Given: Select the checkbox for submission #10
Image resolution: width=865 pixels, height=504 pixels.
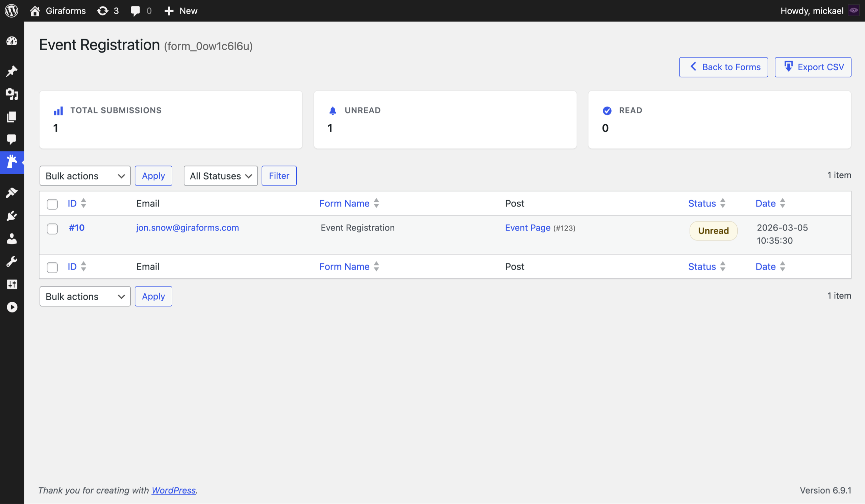Looking at the screenshot, I should click(x=52, y=229).
